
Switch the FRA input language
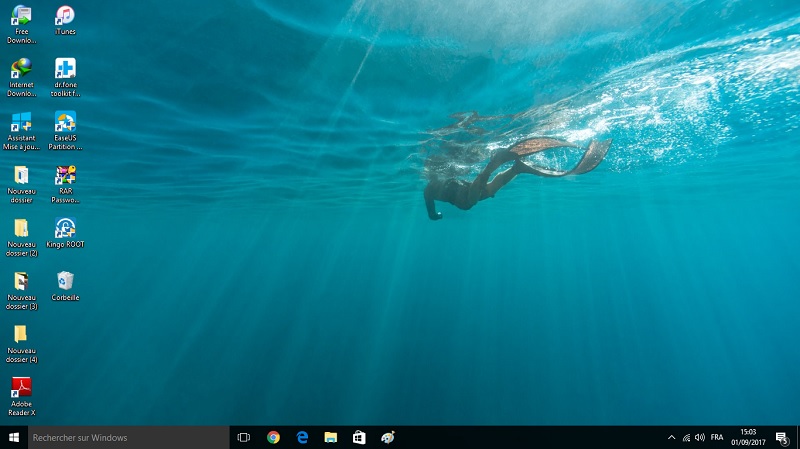pyautogui.click(x=717, y=437)
